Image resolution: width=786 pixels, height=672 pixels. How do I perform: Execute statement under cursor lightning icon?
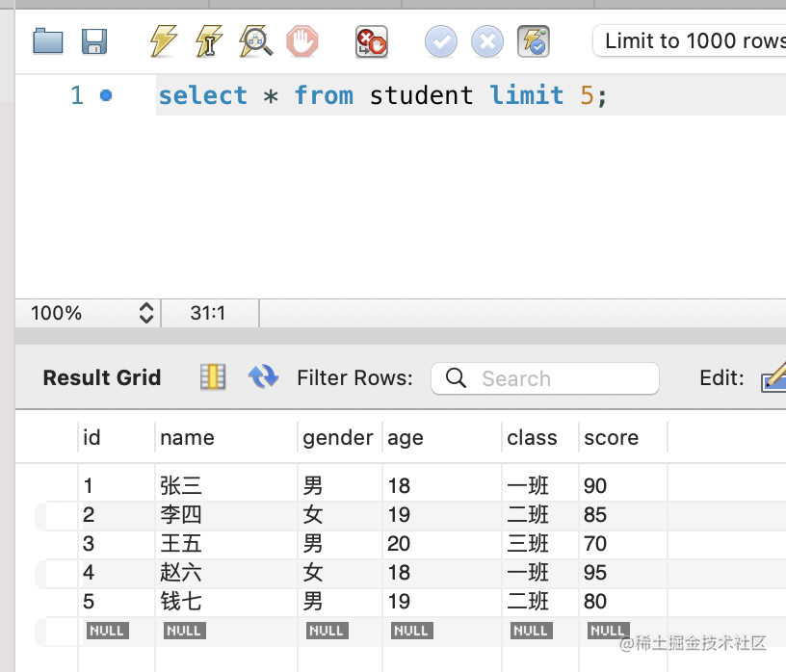[209, 41]
